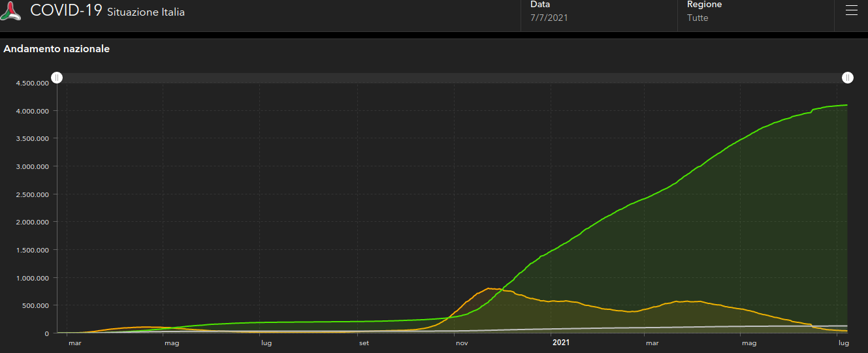Click the gray line's right end
868x353 pixels.
point(845,326)
